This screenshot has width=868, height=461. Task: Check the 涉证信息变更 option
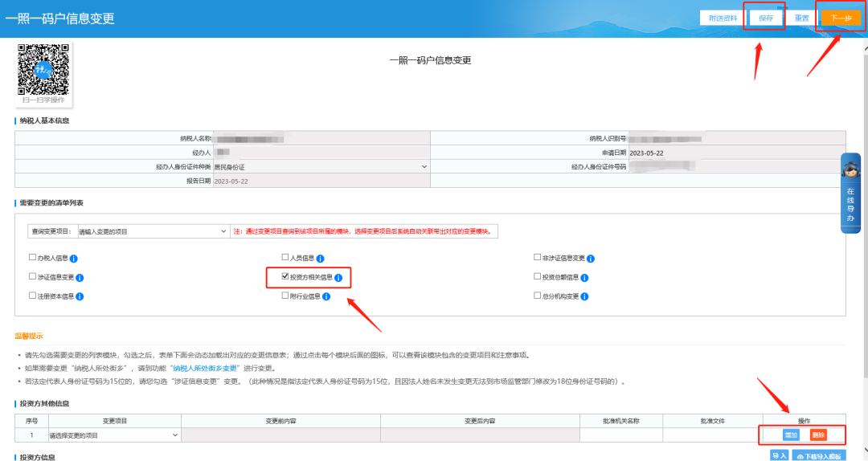32,276
